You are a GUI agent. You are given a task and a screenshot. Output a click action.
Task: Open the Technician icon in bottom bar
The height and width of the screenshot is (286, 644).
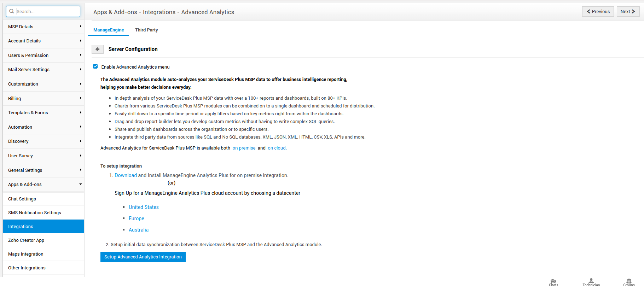point(591,282)
